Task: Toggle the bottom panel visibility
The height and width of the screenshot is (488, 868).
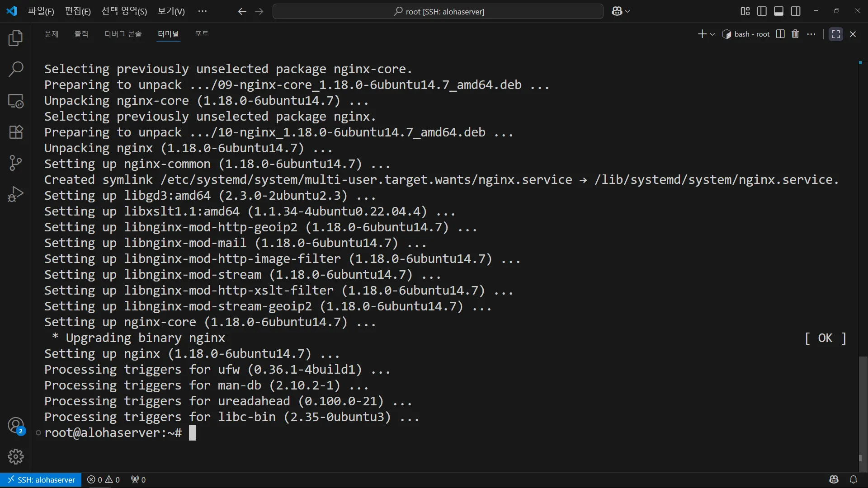Action: point(778,11)
